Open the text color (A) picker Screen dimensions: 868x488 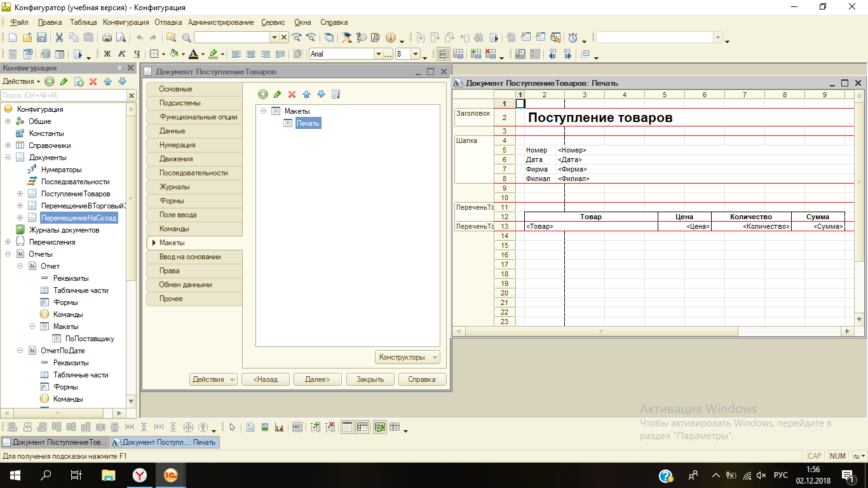tap(194, 55)
